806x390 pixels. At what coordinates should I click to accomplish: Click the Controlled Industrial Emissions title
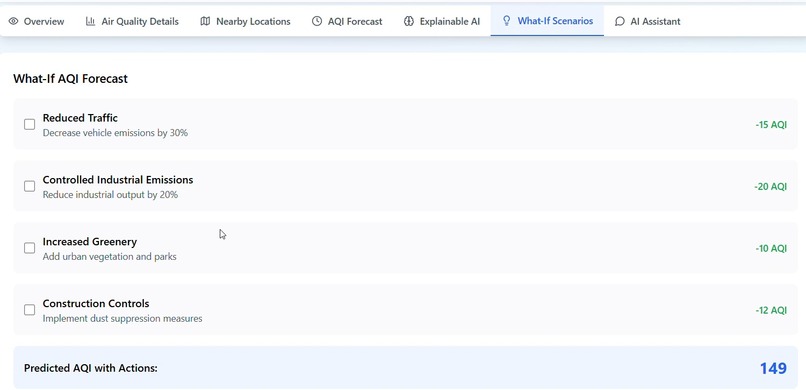tap(118, 180)
